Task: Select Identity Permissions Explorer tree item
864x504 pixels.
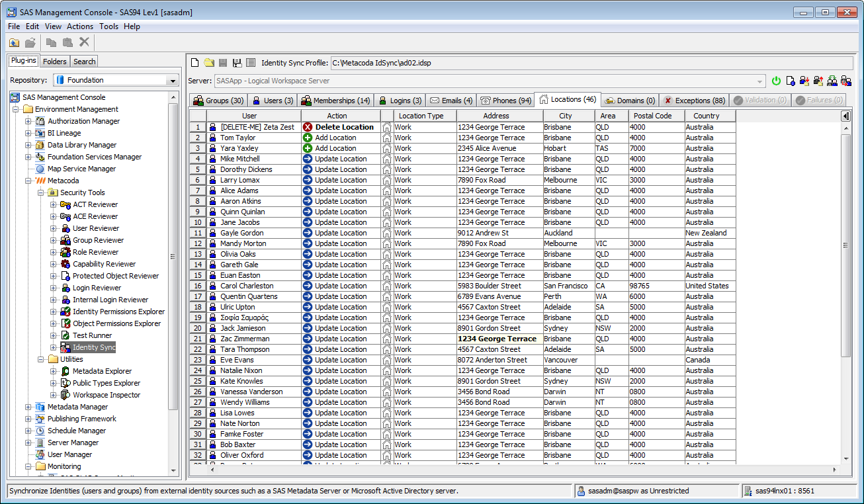Action: point(118,312)
